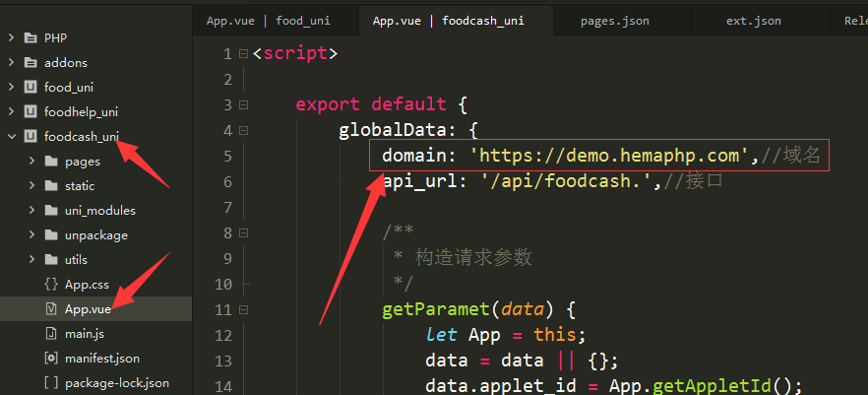Screen dimensions: 868x395
Task: Click the main.js file icon
Action: click(x=51, y=334)
